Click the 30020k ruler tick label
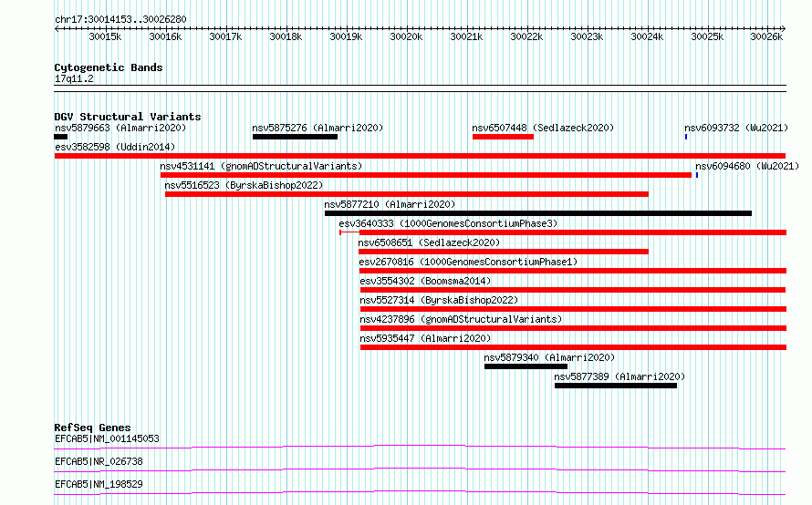 [406, 36]
